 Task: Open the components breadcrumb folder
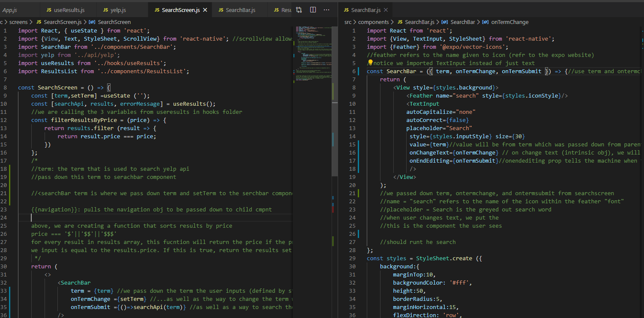[373, 22]
